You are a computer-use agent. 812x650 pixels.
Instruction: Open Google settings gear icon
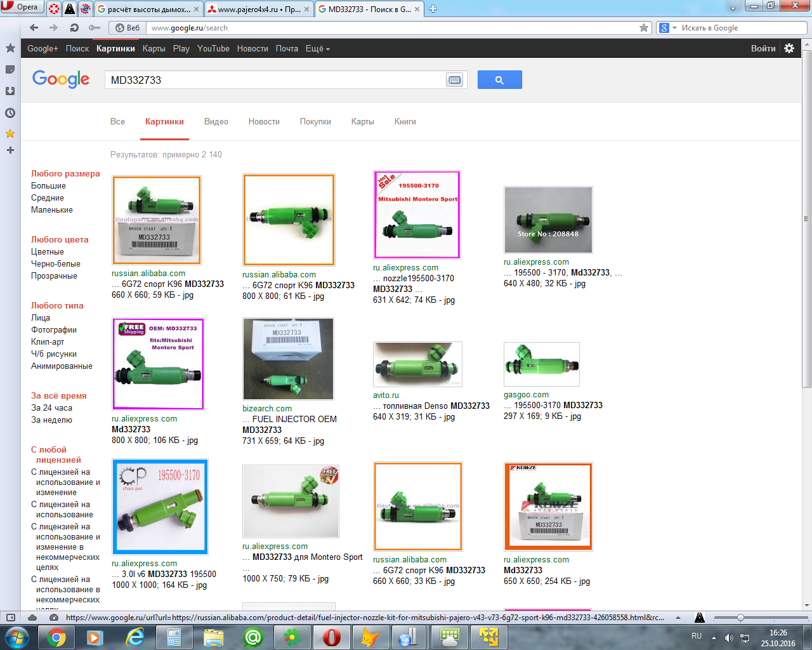(x=789, y=48)
